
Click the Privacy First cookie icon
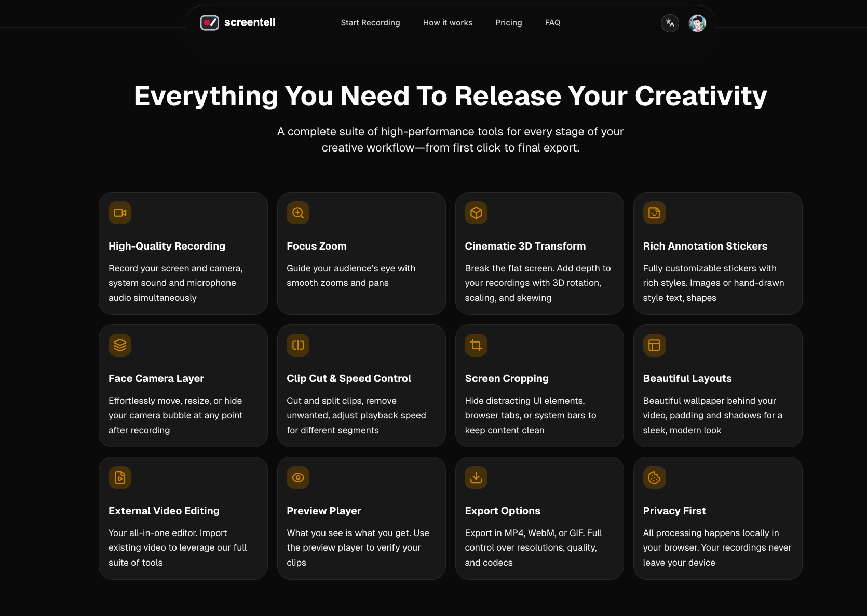click(654, 477)
